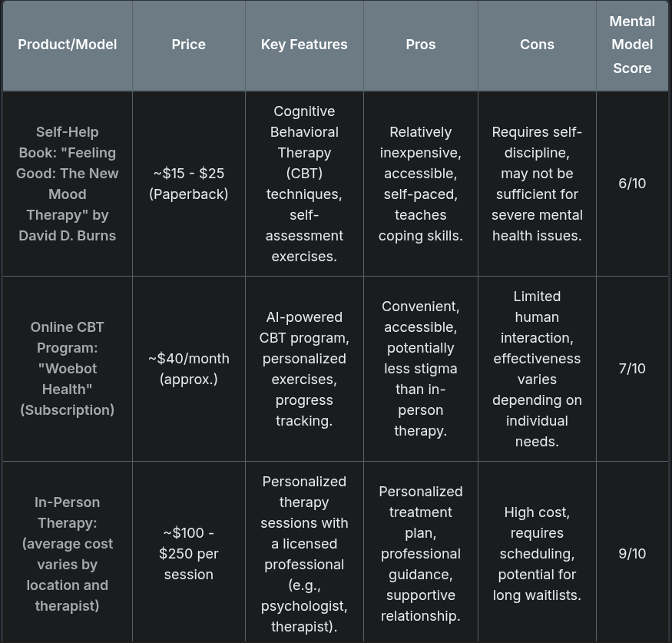
Task: Click the 9/10 score cell
Action: click(x=632, y=554)
